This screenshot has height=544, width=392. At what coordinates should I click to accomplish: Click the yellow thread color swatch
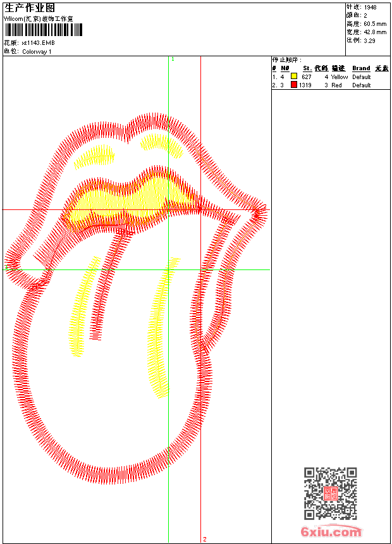294,77
